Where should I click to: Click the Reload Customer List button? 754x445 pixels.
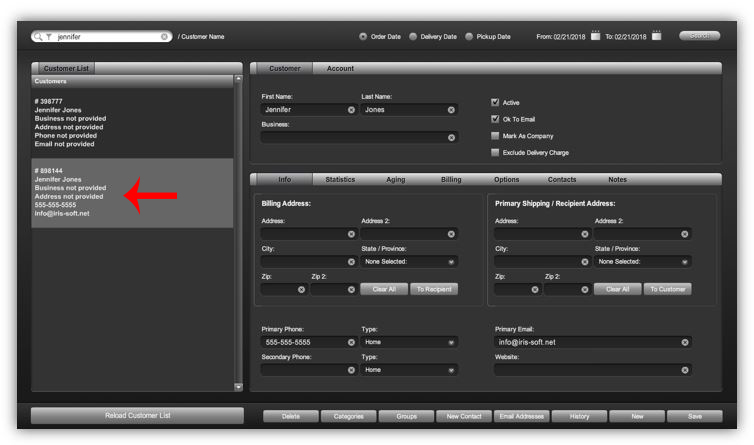tap(138, 416)
